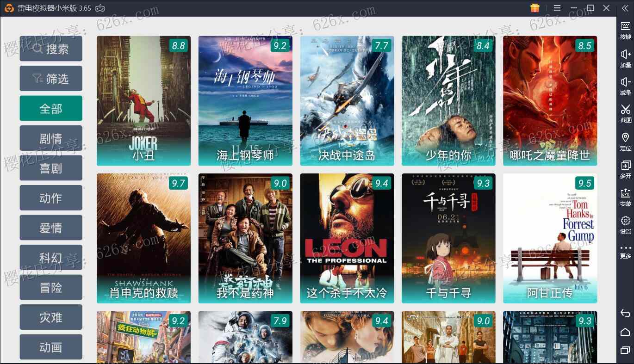The height and width of the screenshot is (364, 634).
Task: Open the 动画 category
Action: [51, 347]
